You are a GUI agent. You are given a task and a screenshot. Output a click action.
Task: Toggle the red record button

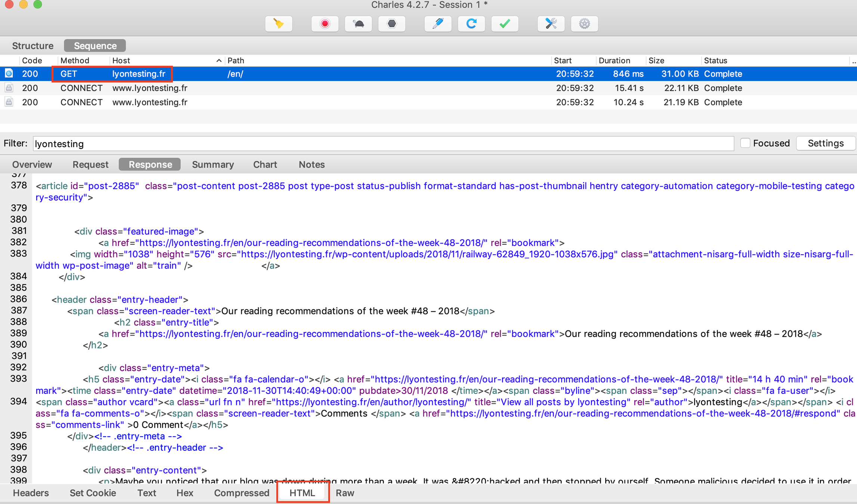[x=325, y=24]
